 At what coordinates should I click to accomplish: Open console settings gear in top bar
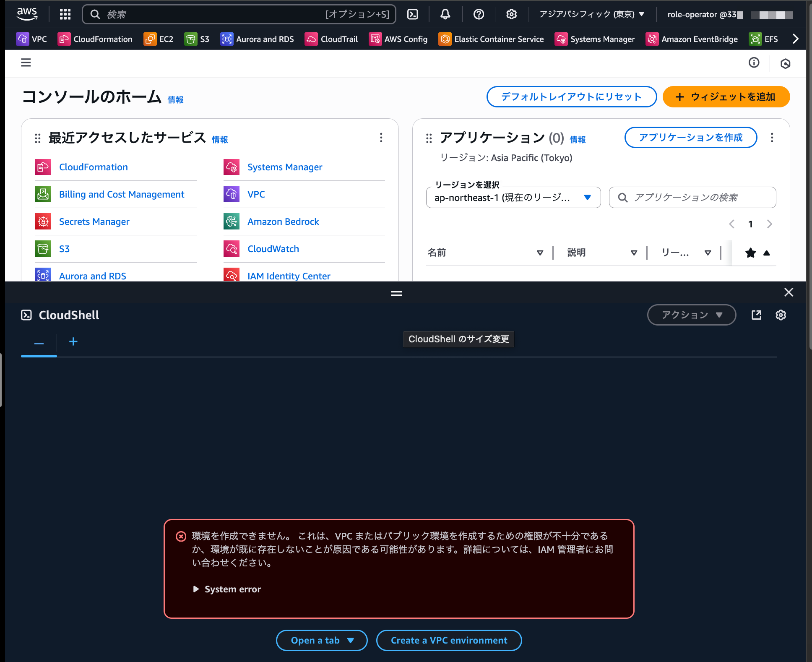511,14
